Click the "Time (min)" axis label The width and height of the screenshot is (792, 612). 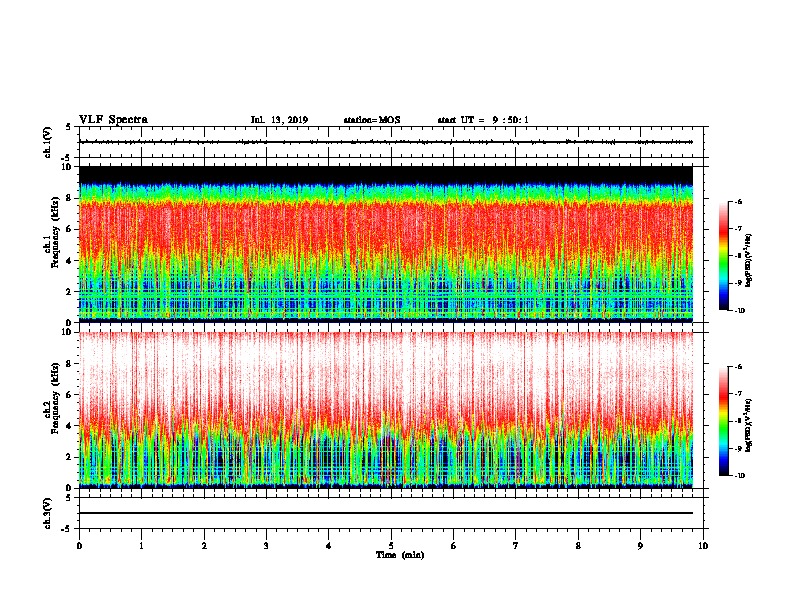tap(400, 555)
